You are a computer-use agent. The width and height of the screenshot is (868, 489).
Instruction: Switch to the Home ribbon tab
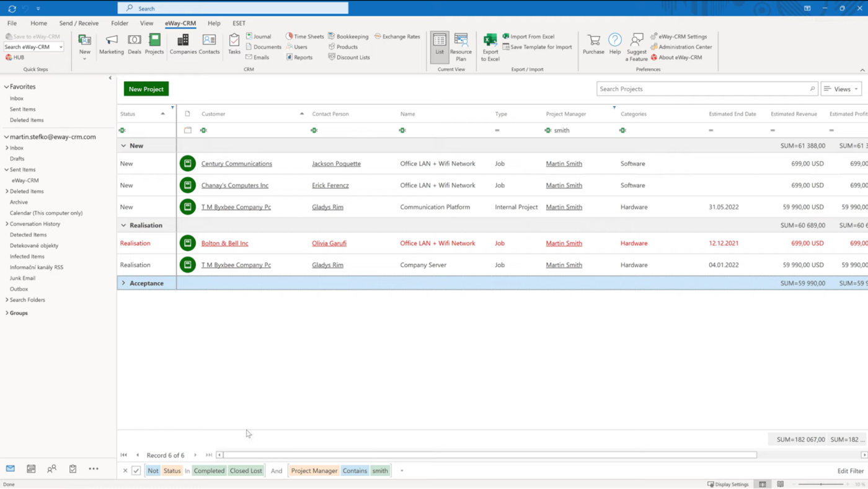click(x=38, y=24)
